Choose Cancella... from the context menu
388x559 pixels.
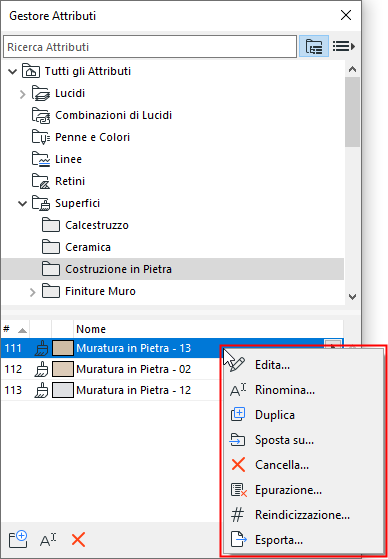tap(303, 465)
